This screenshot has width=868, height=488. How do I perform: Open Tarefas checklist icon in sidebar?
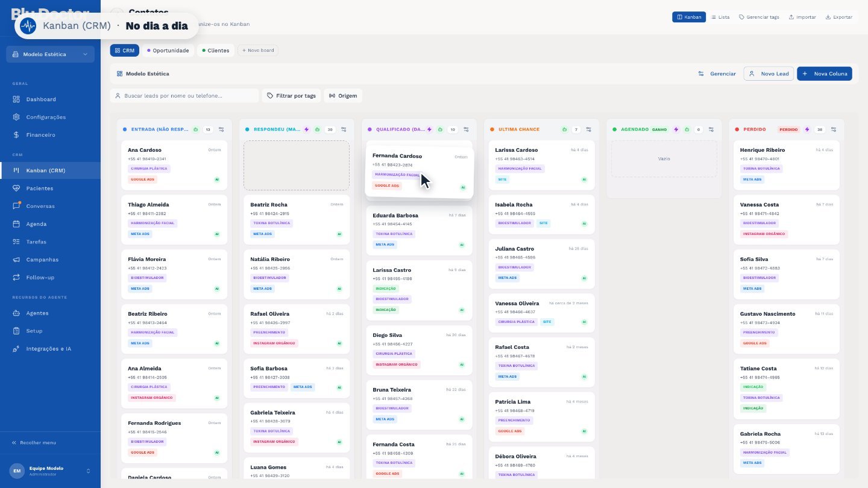click(16, 242)
